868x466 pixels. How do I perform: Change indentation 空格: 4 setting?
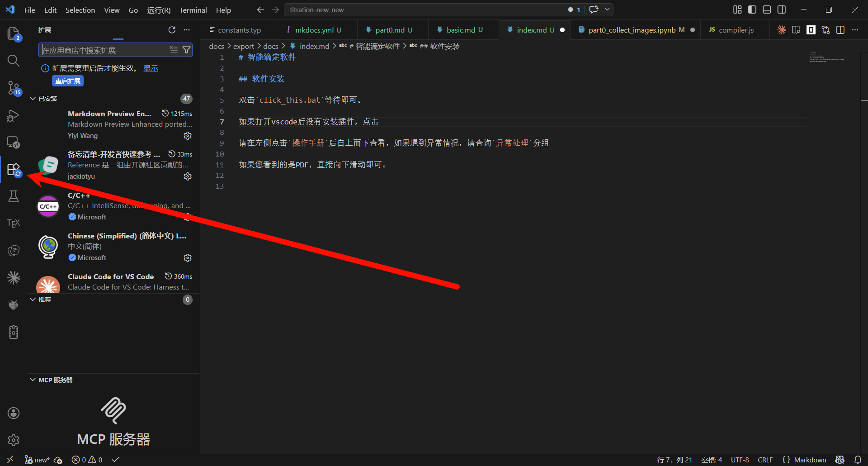(x=712, y=460)
